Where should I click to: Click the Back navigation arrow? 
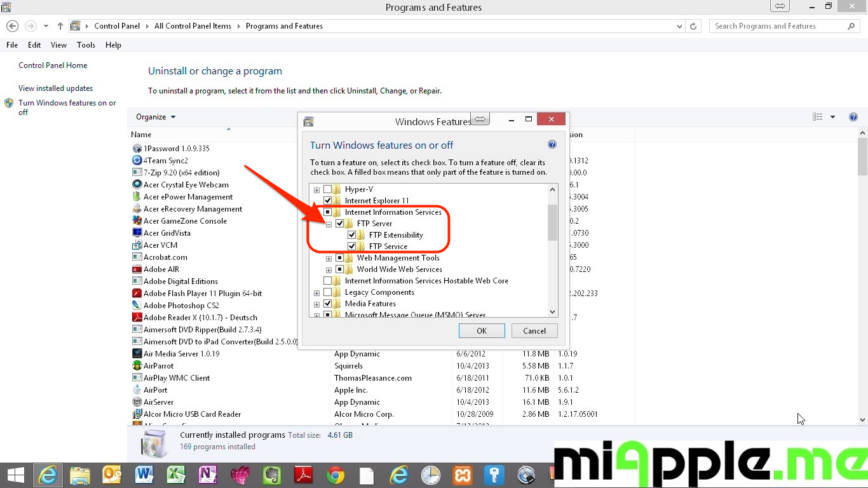13,26
